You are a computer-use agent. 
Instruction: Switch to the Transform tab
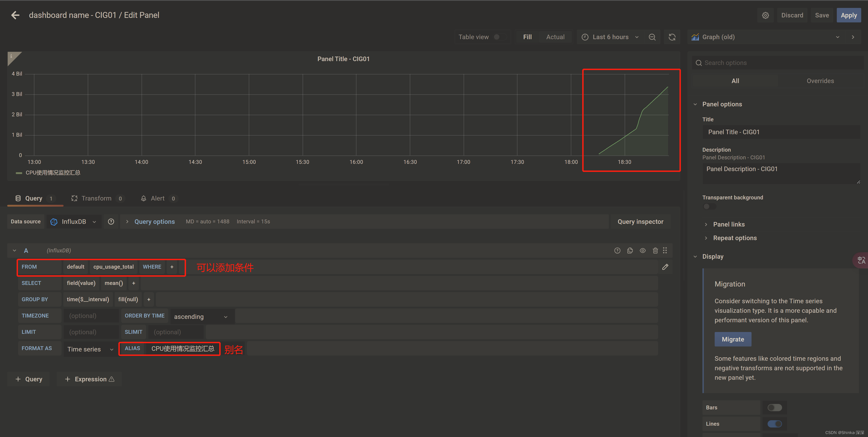[98, 198]
